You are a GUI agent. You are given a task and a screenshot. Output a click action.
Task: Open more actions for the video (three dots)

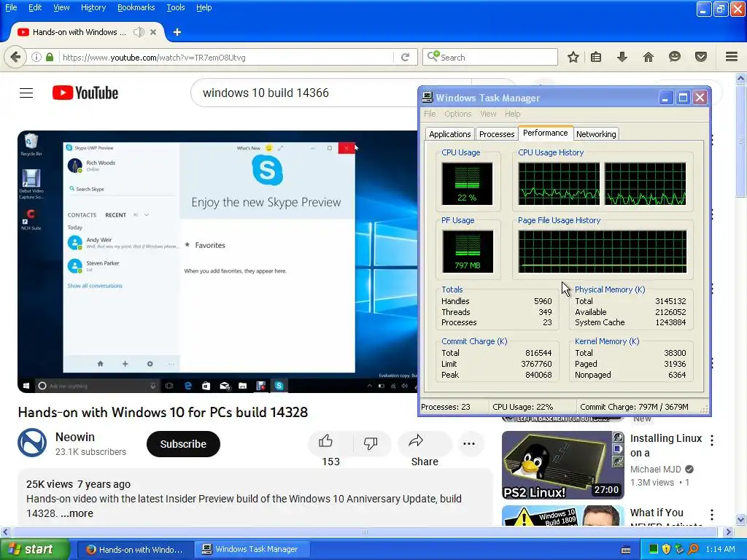[x=469, y=444]
